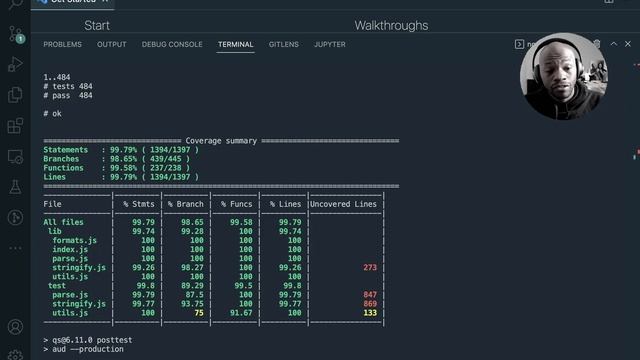Click the Statements 99.79% summary line
Viewport: 640px width, 360px height.
click(x=121, y=150)
